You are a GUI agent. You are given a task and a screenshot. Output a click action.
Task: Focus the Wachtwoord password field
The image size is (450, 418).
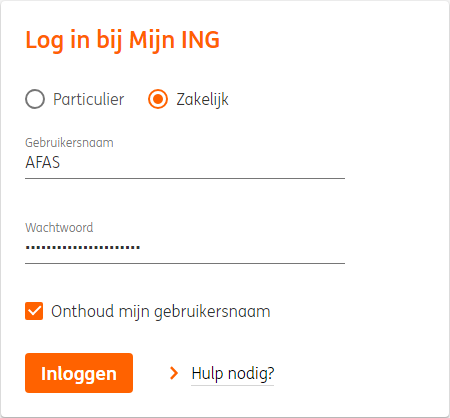[185, 248]
